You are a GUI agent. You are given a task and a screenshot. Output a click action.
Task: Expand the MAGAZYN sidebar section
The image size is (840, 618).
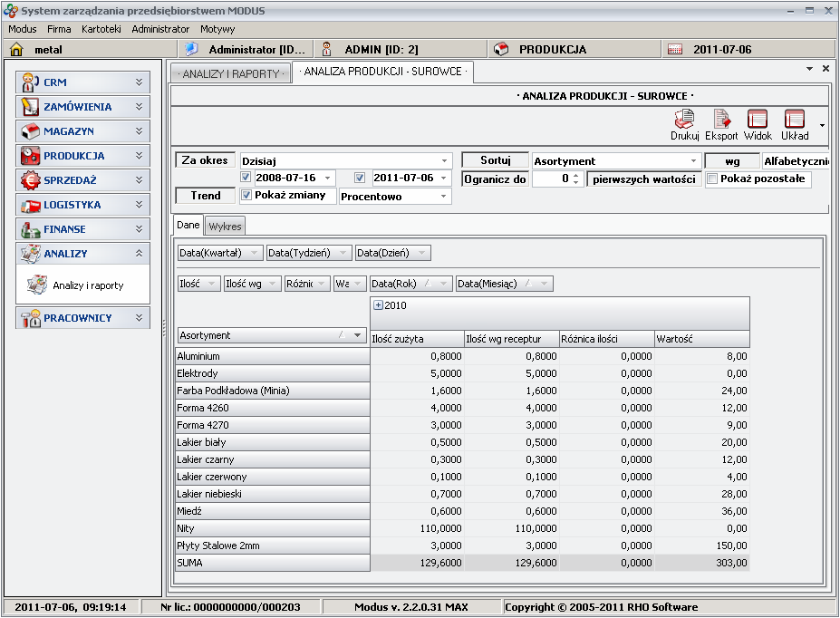139,131
